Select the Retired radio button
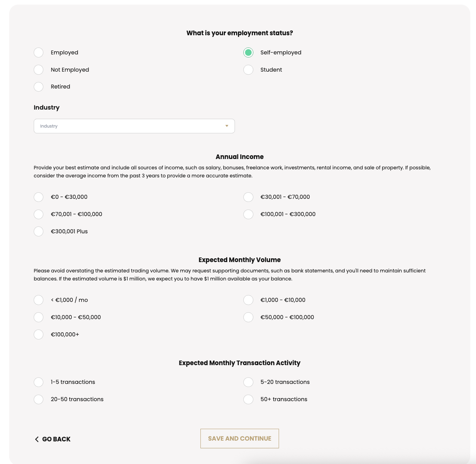This screenshot has width=476, height=464. point(39,87)
